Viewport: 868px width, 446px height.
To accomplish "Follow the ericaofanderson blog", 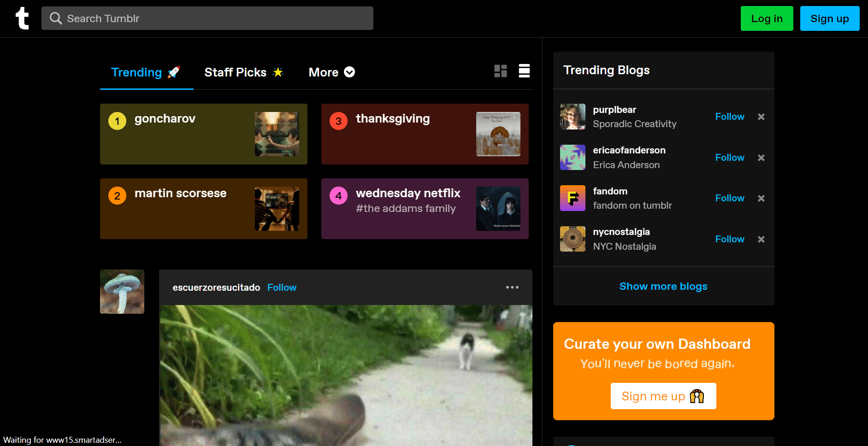I will point(730,158).
